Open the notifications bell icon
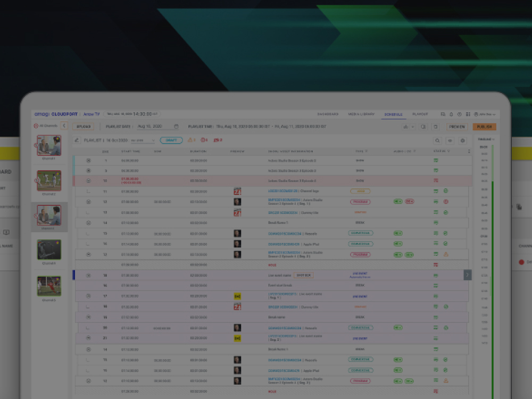This screenshot has width=532, height=399. click(x=451, y=114)
